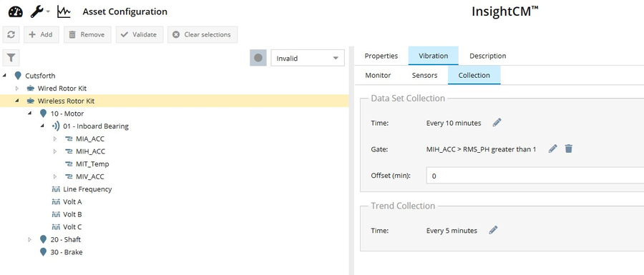Viewport: 644px width, 275px height.
Task: Click the Line Frequency waveform icon
Action: point(56,189)
